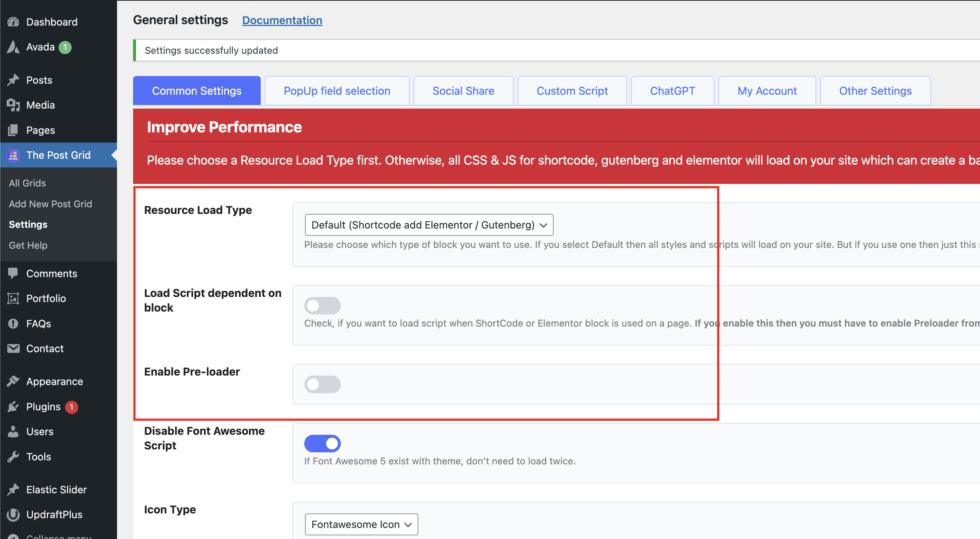Click the 'Settings successfully updated' notice
The image size is (980, 539).
pyautogui.click(x=557, y=50)
